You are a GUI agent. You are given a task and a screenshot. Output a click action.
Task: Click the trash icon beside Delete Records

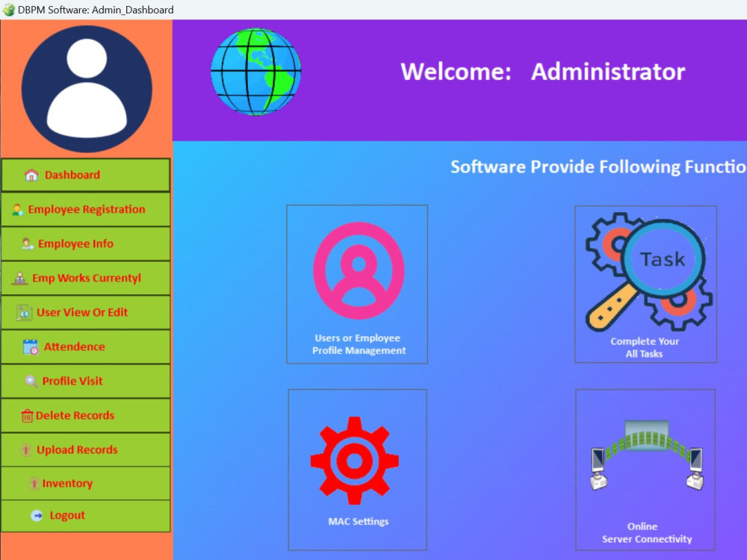coord(27,416)
